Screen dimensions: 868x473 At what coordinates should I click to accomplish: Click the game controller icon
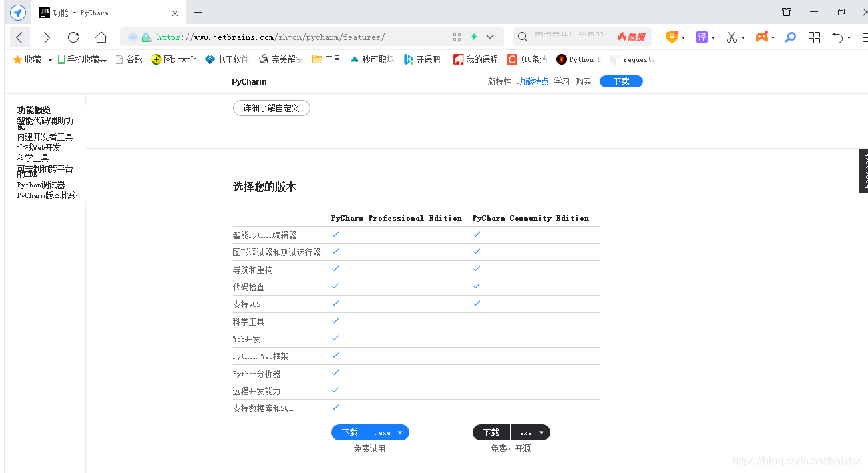[761, 37]
